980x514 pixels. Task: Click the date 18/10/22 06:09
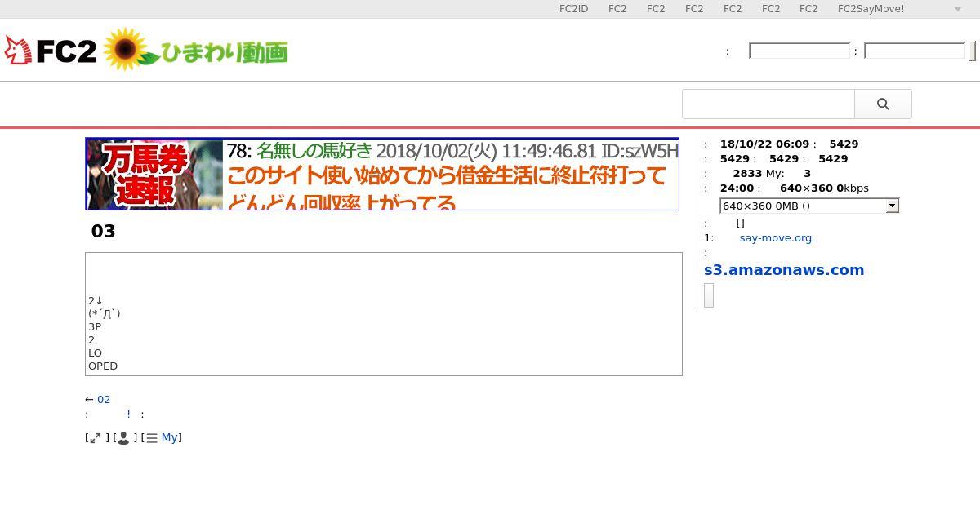[764, 144]
